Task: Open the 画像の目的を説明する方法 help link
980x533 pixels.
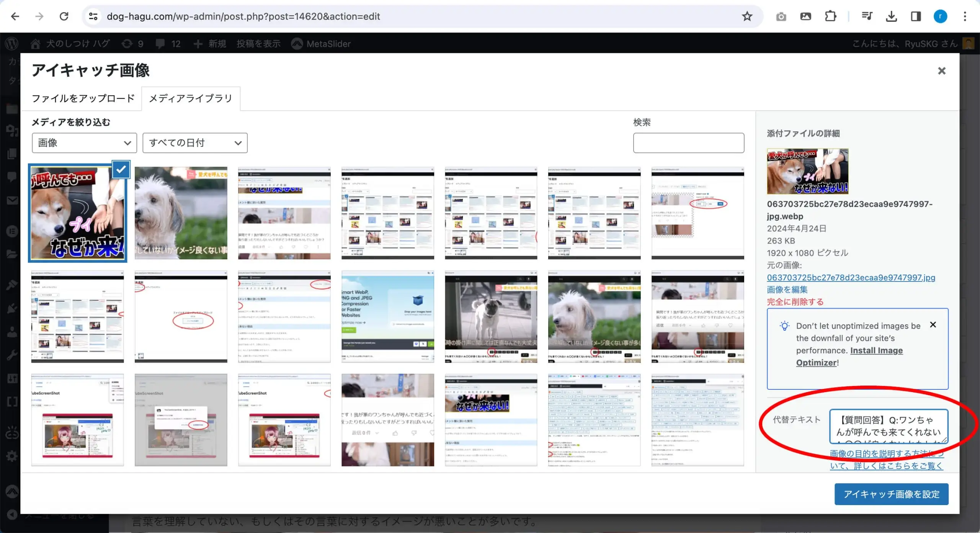Action: pyautogui.click(x=887, y=459)
